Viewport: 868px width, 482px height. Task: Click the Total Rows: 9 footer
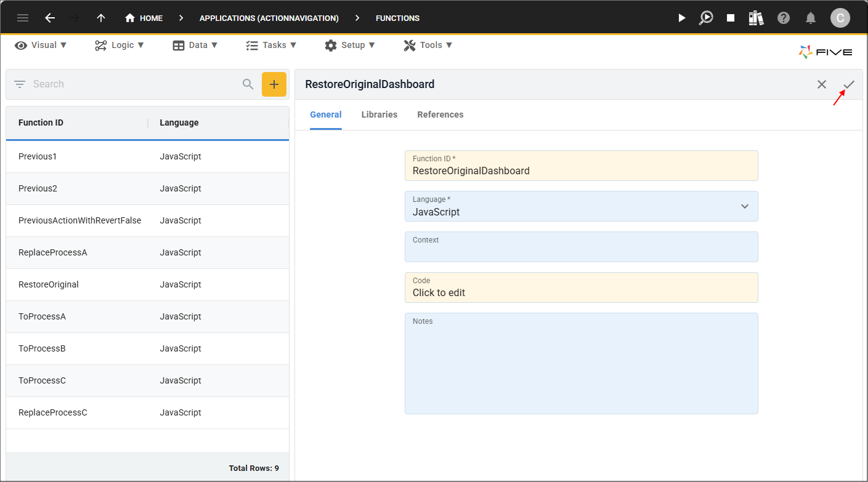254,468
